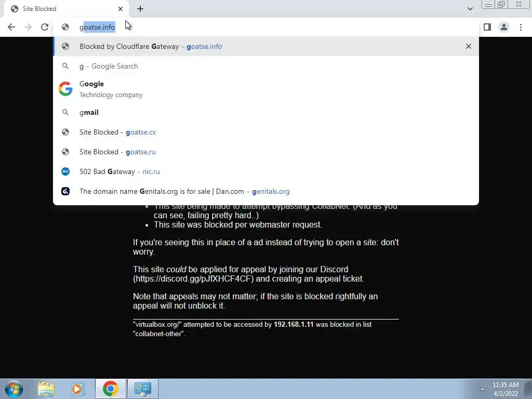Choose the Site Blocked goatse.cx suggestion
This screenshot has height=399, width=532.
266,132
